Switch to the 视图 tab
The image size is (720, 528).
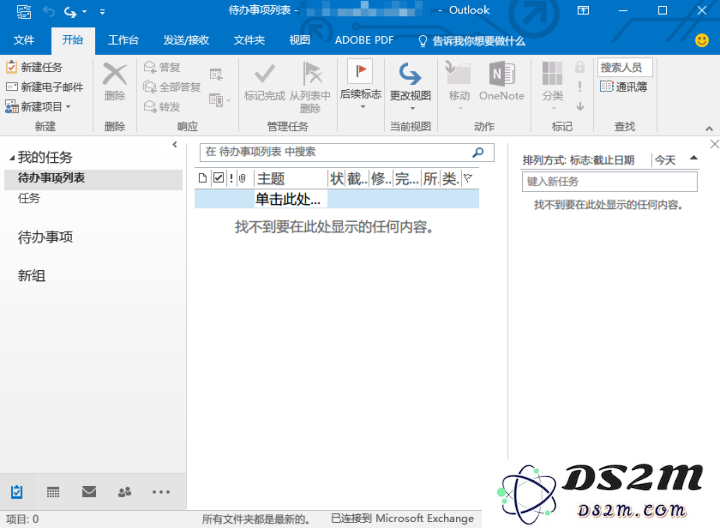(x=299, y=40)
